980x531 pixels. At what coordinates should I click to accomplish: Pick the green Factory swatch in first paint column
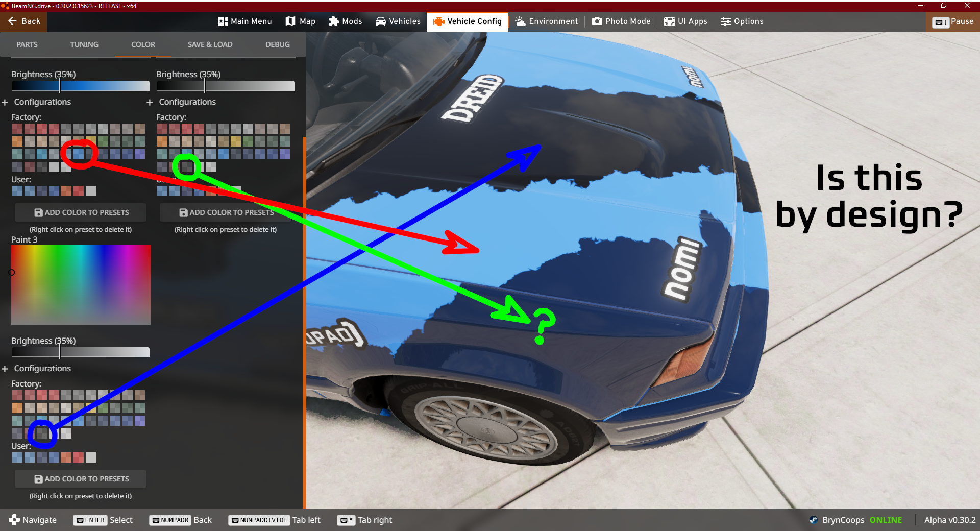pyautogui.click(x=103, y=141)
